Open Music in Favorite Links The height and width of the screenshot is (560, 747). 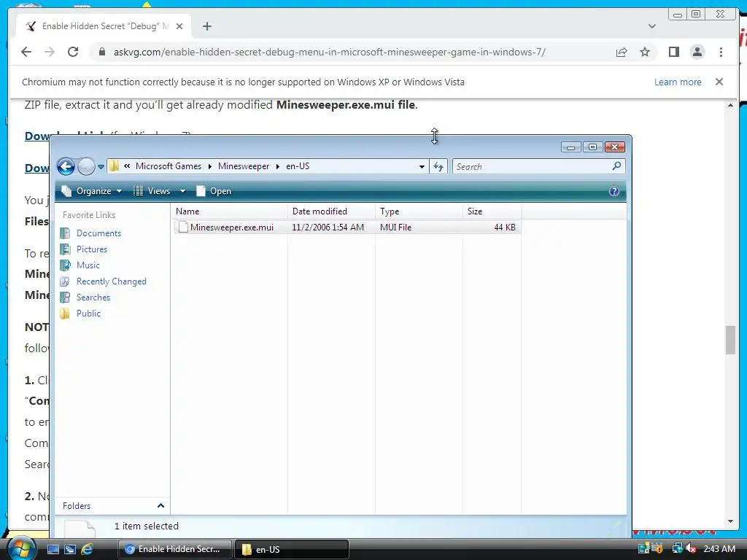pos(88,265)
